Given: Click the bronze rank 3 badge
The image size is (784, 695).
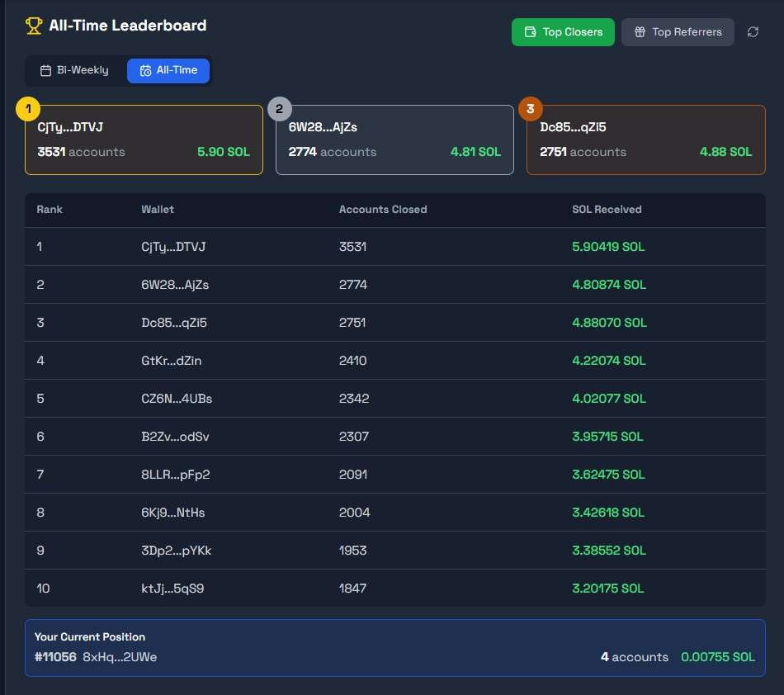Looking at the screenshot, I should pos(531,109).
